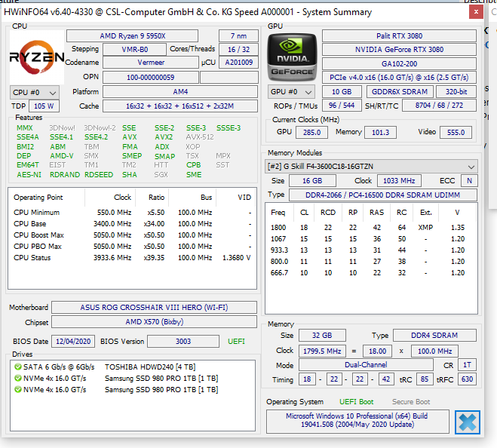Click the video clock 555.0 value
The width and height of the screenshot is (497, 448).
click(456, 132)
